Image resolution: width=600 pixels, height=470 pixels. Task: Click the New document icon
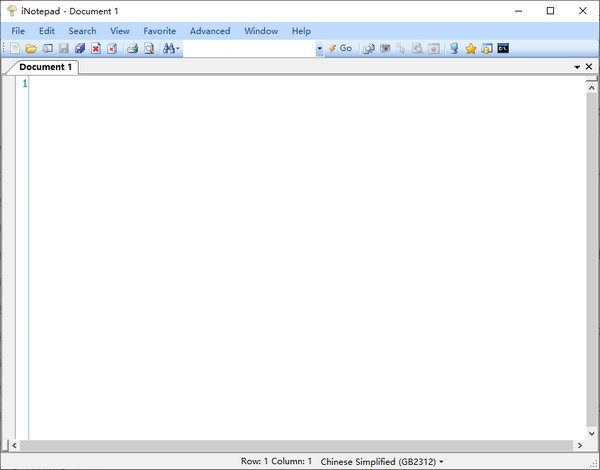point(15,48)
